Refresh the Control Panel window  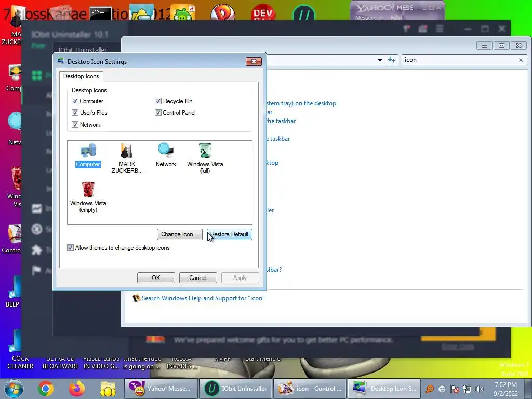click(392, 60)
